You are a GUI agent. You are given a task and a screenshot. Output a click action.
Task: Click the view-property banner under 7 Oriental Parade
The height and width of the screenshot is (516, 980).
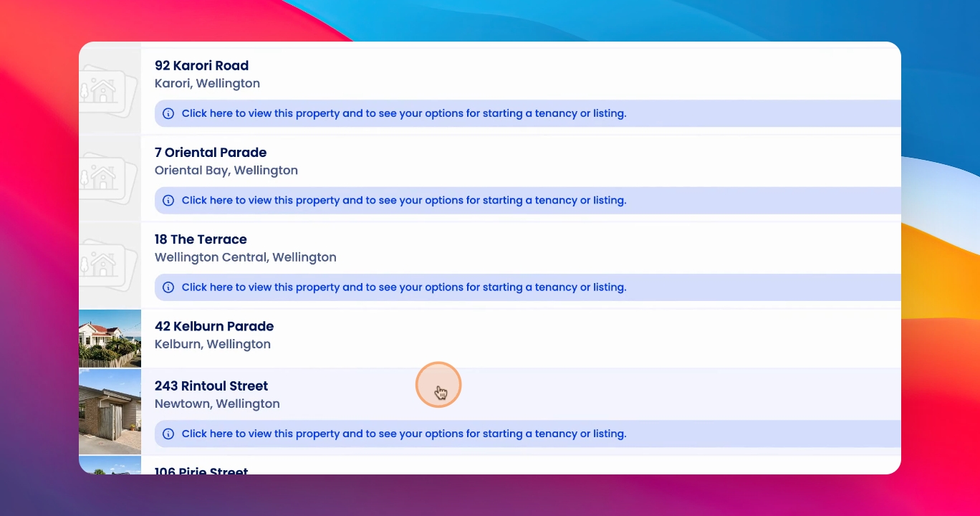point(528,201)
